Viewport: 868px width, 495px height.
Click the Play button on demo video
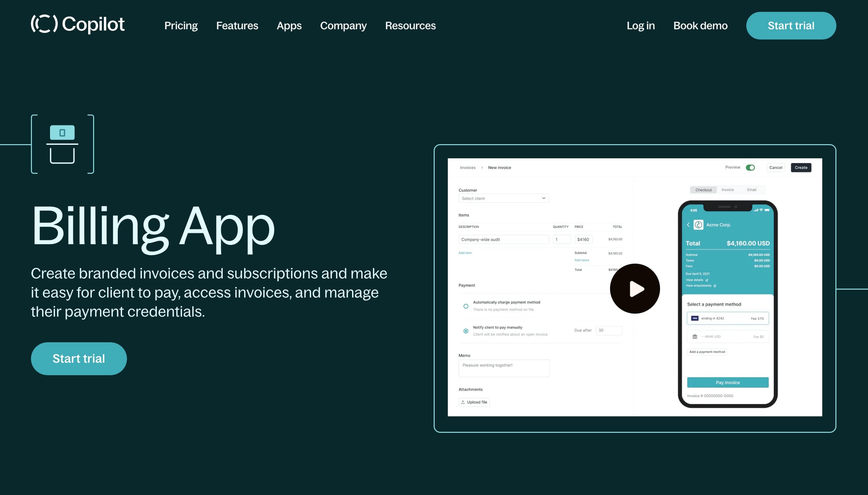coord(635,289)
